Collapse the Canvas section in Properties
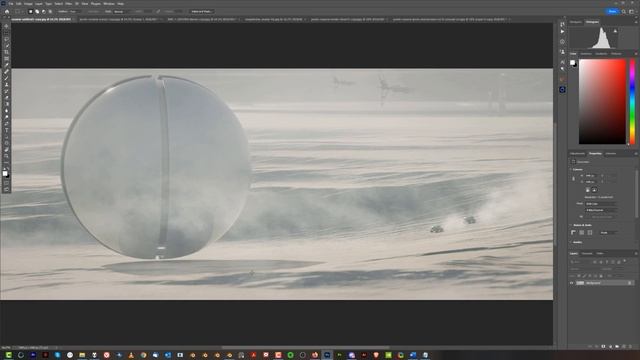This screenshot has width=640, height=360. coord(571,169)
